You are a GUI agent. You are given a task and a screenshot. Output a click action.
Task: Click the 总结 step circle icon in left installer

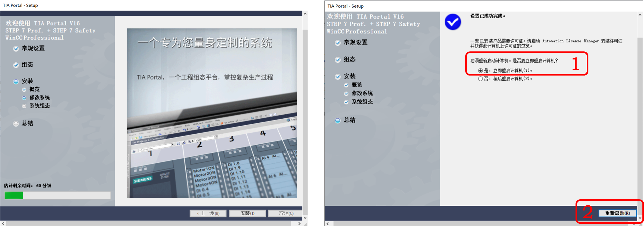pyautogui.click(x=16, y=123)
